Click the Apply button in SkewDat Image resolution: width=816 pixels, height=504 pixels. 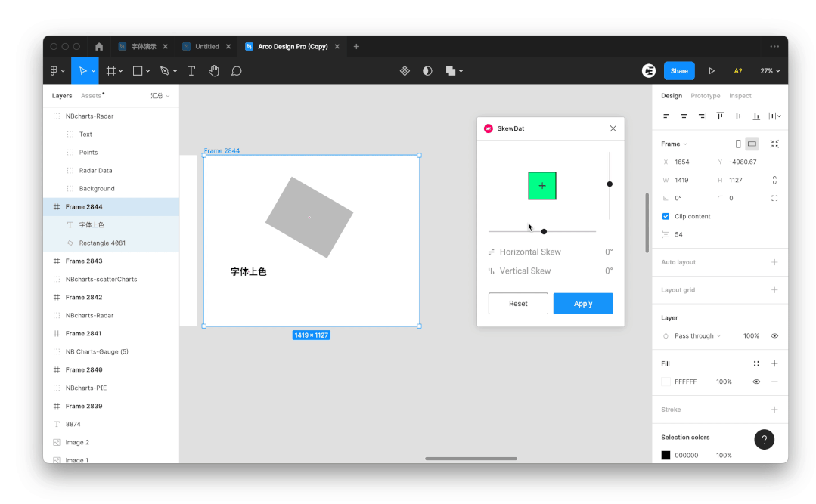582,304
